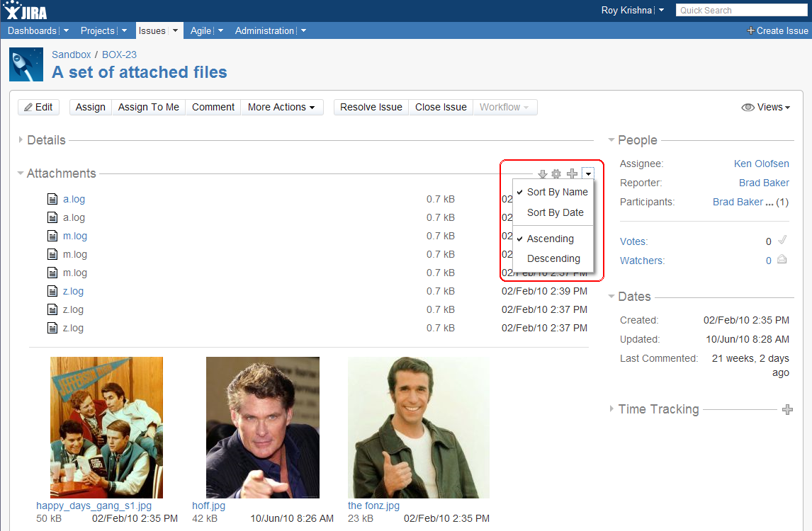Click Assign To Me
The width and height of the screenshot is (812, 531).
coord(149,107)
